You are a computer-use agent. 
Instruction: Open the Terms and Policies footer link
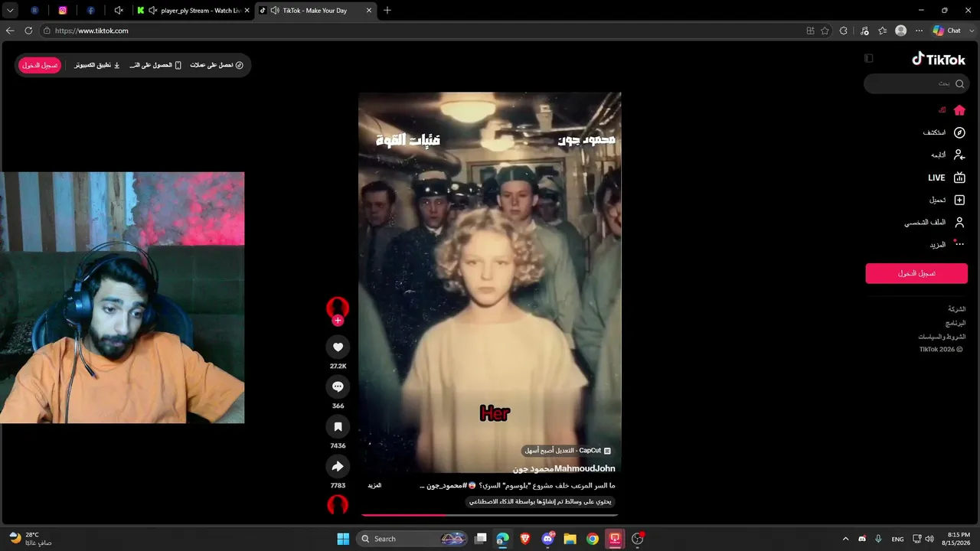942,337
